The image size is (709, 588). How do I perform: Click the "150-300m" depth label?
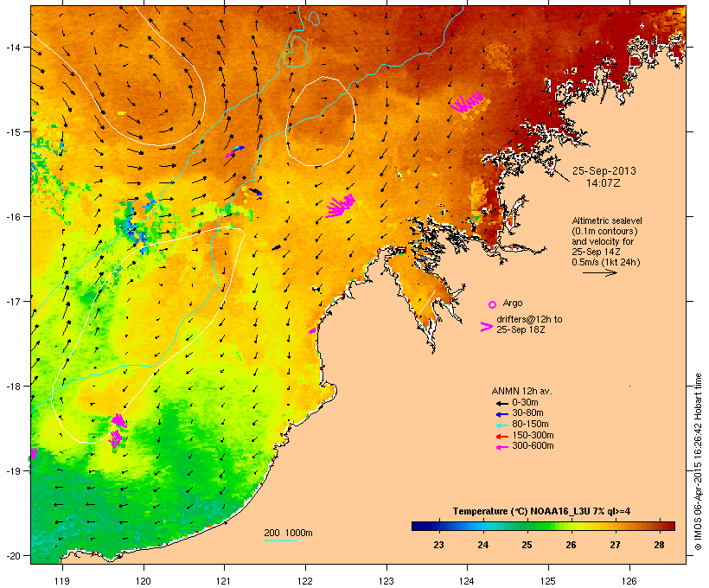click(533, 436)
